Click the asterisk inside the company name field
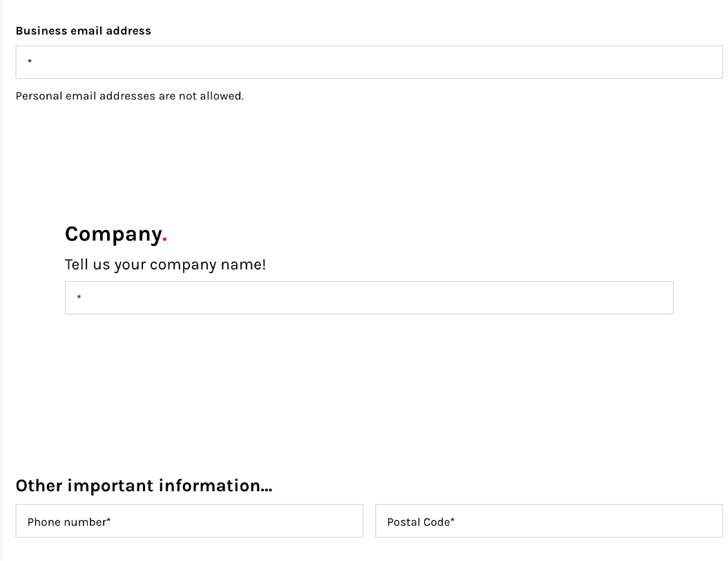728x561 pixels. pyautogui.click(x=79, y=298)
